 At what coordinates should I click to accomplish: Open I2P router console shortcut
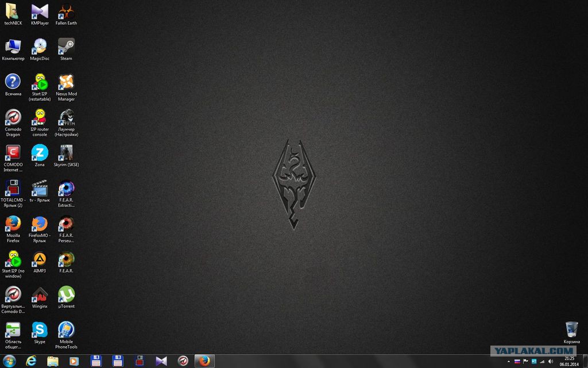[x=40, y=122]
